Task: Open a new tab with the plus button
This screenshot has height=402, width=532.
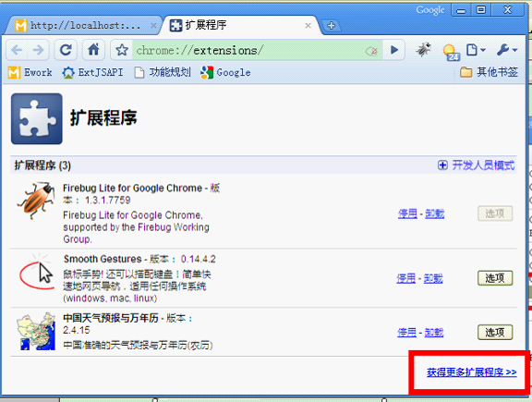Action: click(332, 26)
